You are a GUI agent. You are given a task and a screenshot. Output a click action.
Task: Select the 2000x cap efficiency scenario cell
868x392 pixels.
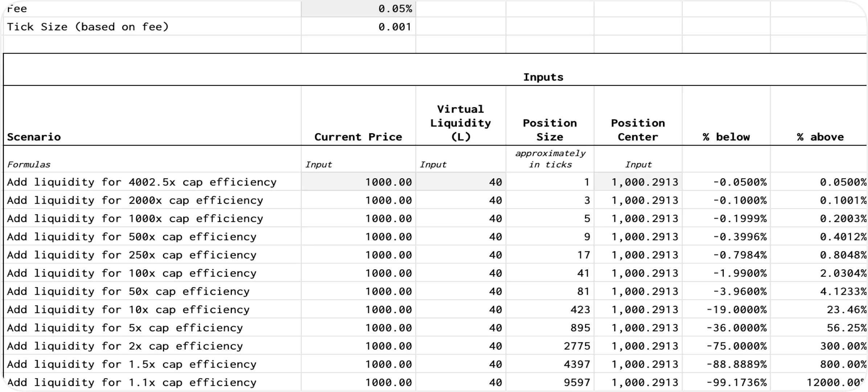point(152,200)
